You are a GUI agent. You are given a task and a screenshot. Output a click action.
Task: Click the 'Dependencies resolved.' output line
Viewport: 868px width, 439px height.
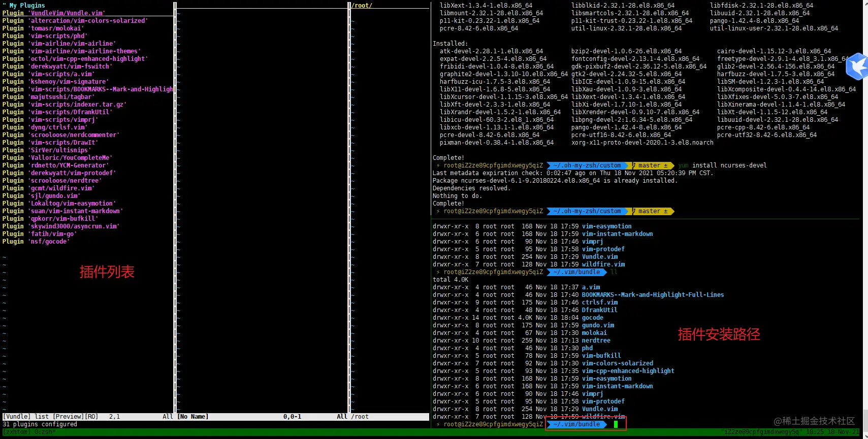(x=472, y=188)
